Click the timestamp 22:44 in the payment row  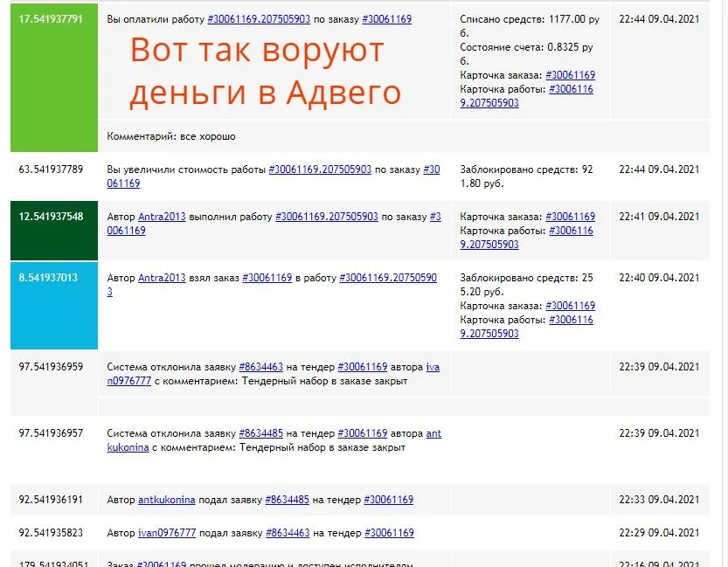(x=659, y=19)
